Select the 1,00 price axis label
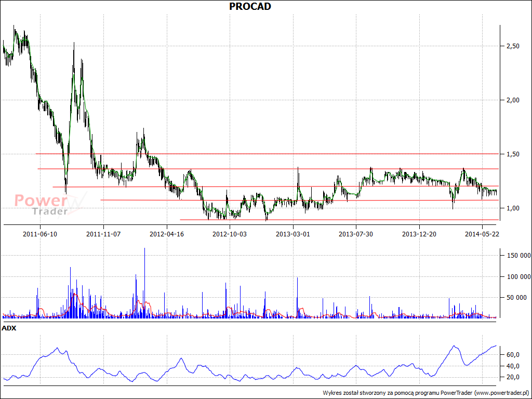Image resolution: width=532 pixels, height=399 pixels. pos(513,208)
